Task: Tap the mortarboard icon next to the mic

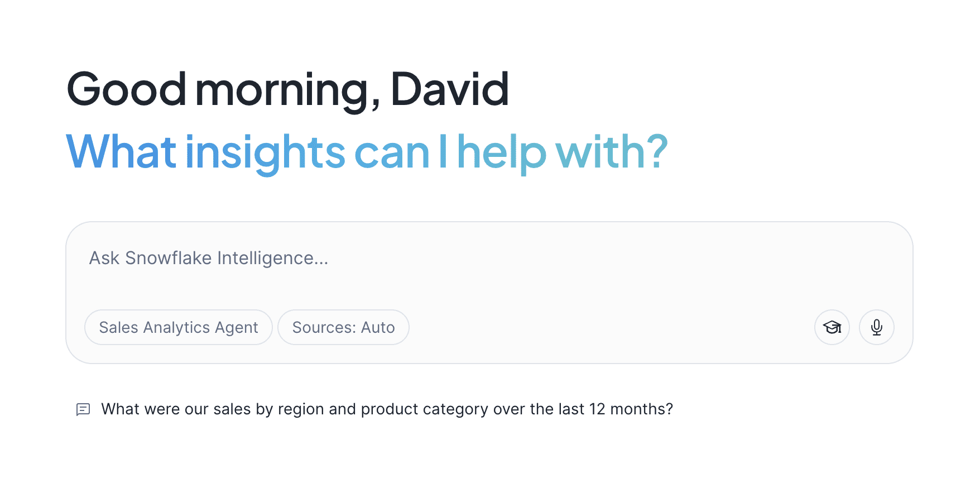Action: point(832,327)
